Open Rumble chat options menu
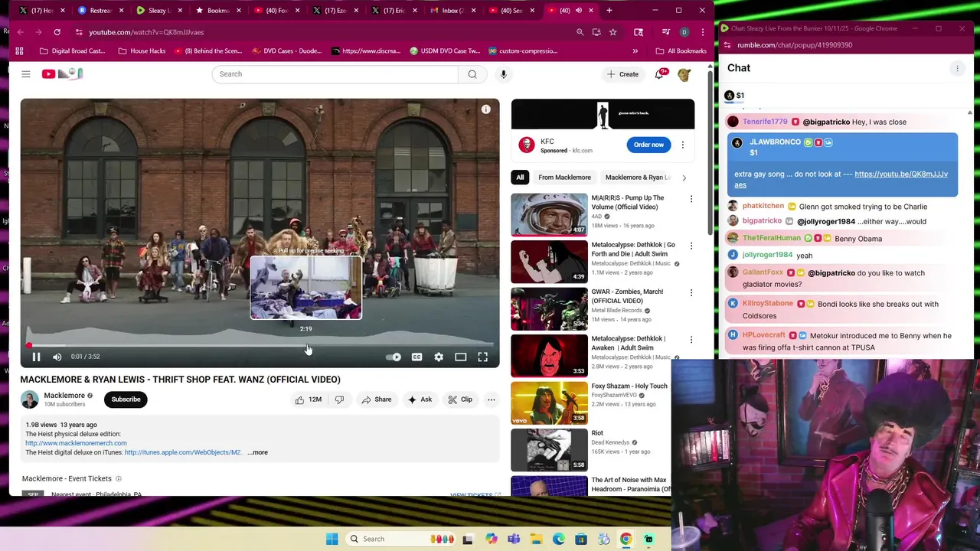This screenshot has width=980, height=551. pyautogui.click(x=957, y=68)
